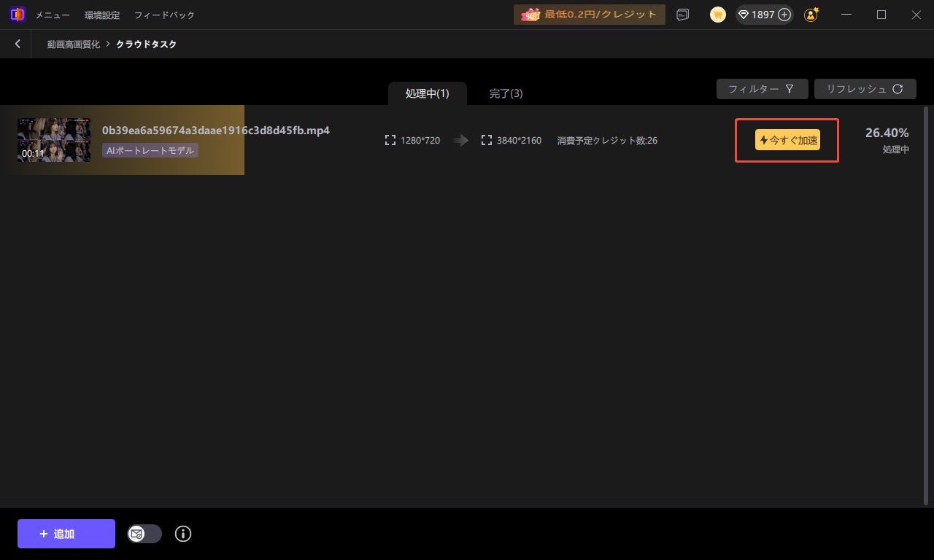The image size is (934, 560).
Task: Click the 消費予定クレジット数:26 text
Action: tap(607, 140)
